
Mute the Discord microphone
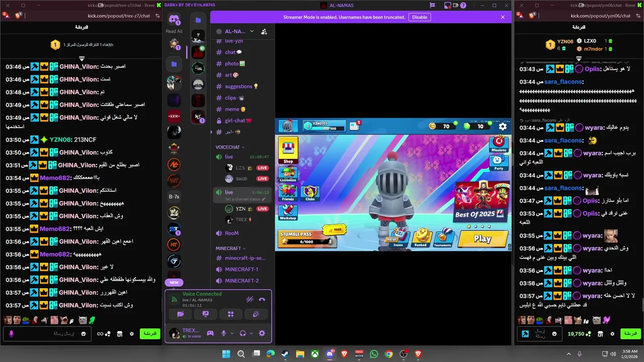[x=224, y=333]
